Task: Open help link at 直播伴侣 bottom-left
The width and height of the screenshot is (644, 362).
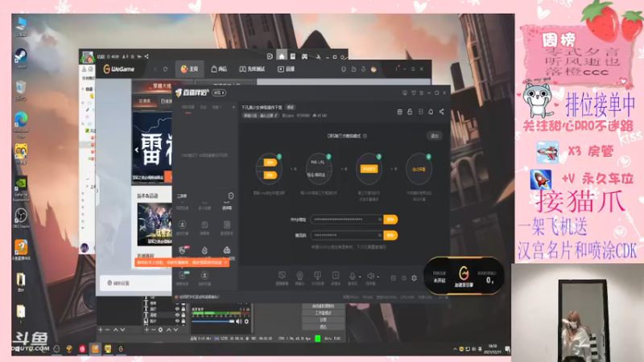Action: 199,297
